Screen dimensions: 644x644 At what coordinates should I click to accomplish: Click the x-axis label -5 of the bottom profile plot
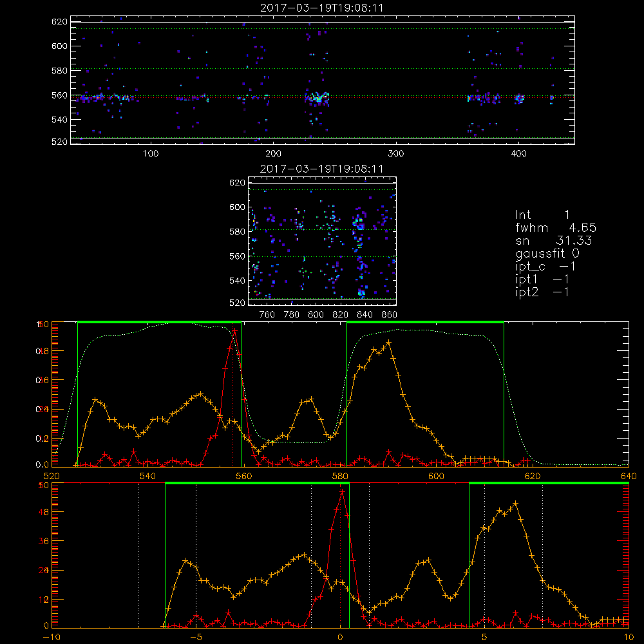click(196, 638)
